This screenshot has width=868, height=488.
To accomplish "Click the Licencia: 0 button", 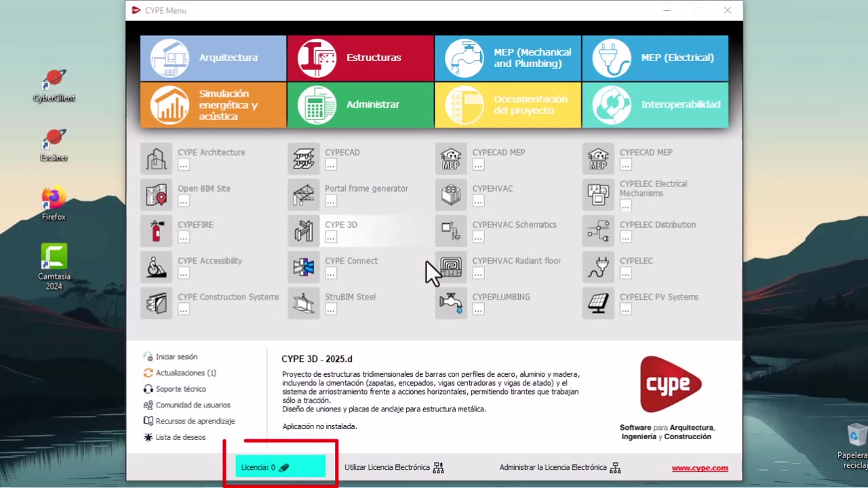I will [x=281, y=466].
